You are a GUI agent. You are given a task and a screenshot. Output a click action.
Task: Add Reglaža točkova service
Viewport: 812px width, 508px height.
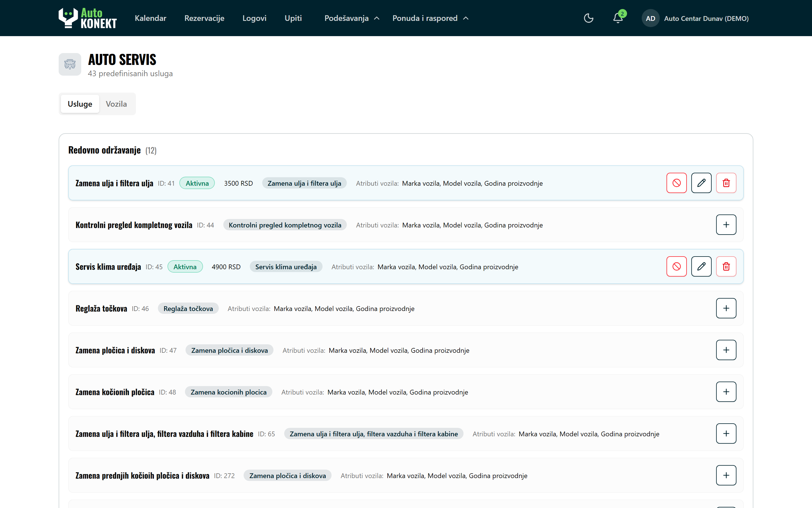726,308
